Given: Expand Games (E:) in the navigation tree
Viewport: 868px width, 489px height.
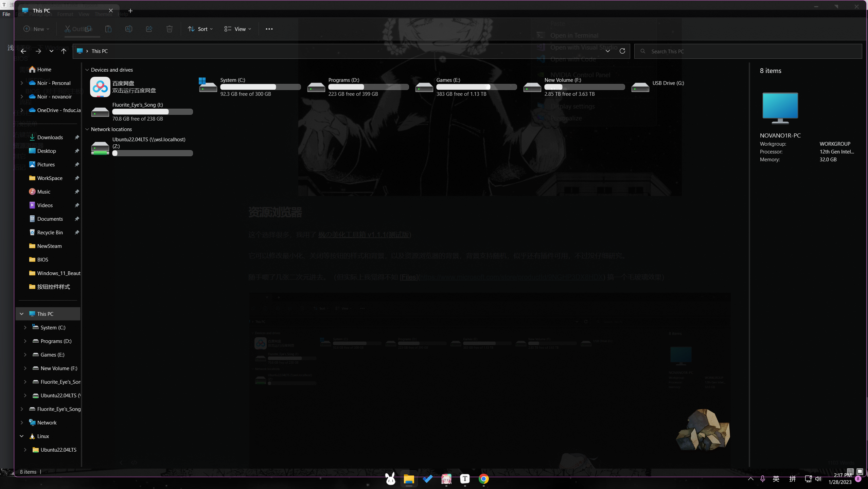Looking at the screenshot, I should (25, 355).
